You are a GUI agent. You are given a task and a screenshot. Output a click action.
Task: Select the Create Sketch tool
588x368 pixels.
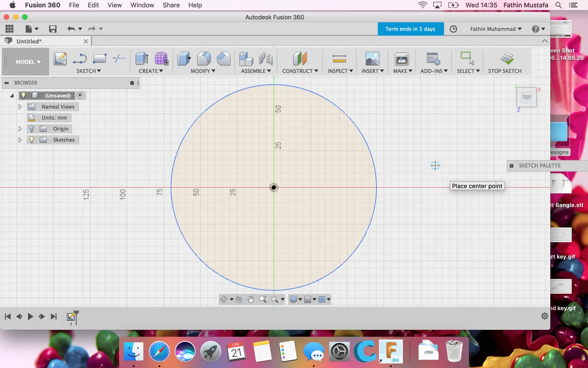(x=60, y=58)
